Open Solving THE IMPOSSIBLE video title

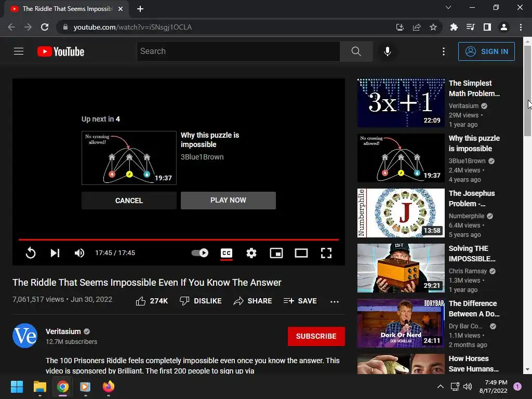click(472, 254)
